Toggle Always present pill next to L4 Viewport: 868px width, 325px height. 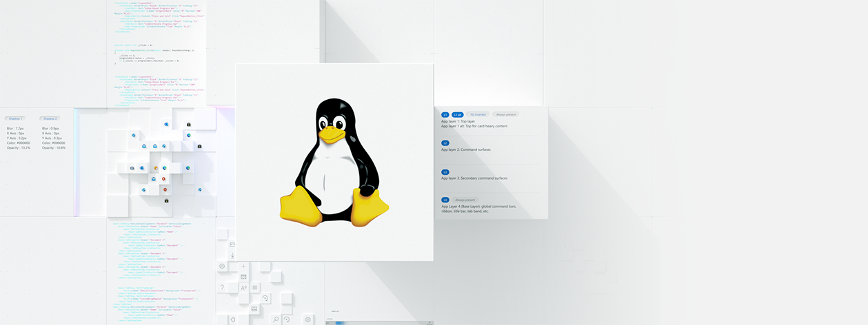click(464, 200)
